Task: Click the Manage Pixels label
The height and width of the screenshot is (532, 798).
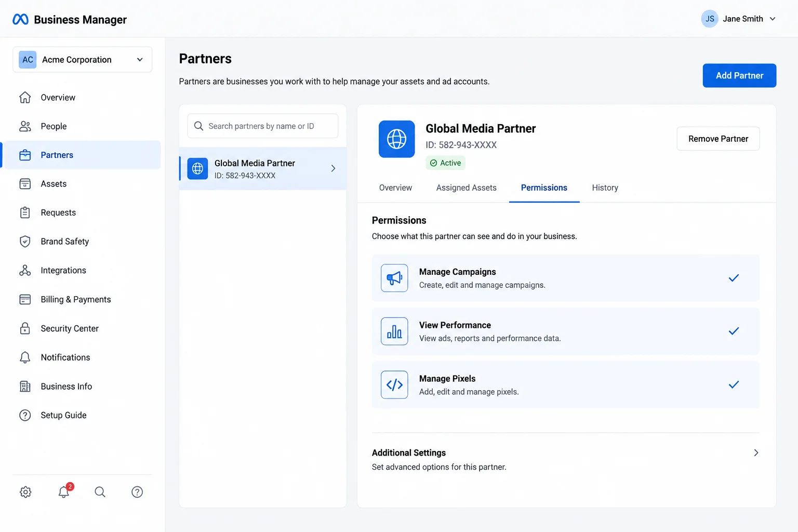Action: click(x=447, y=379)
